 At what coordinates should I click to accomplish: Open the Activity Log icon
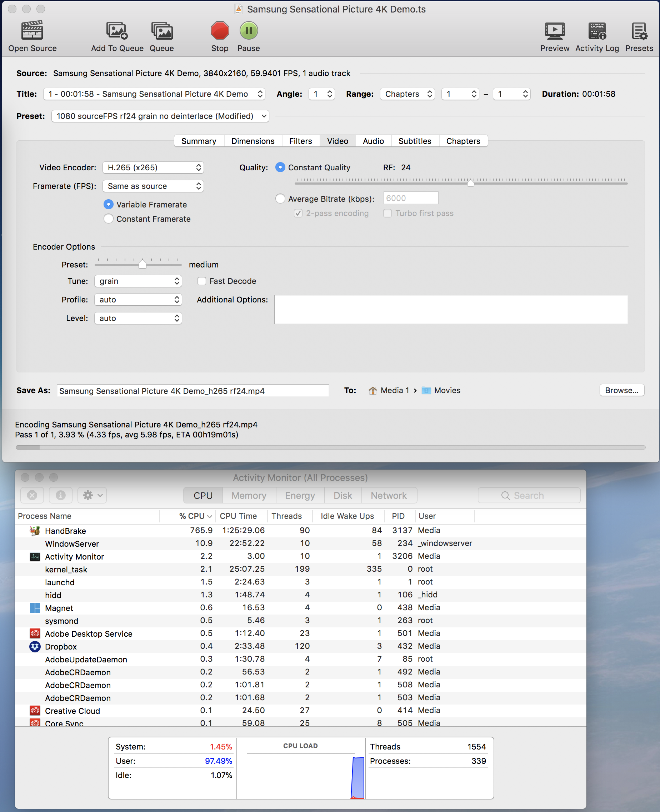[x=597, y=30]
